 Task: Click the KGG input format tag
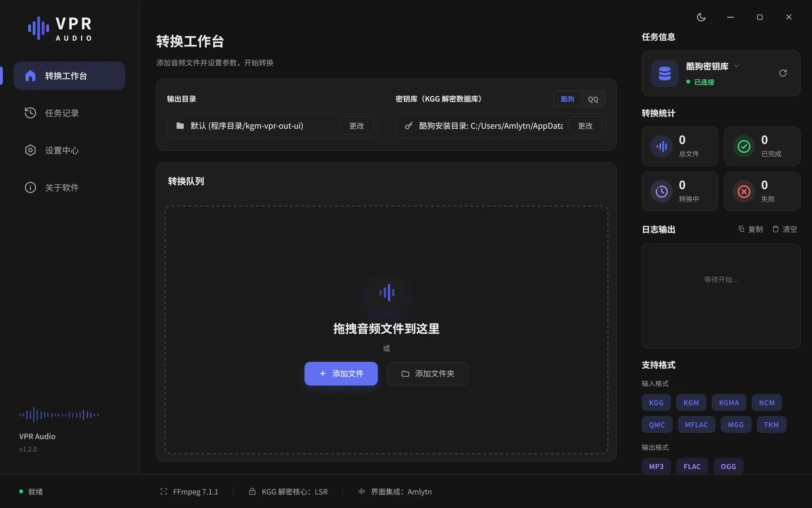(x=656, y=402)
